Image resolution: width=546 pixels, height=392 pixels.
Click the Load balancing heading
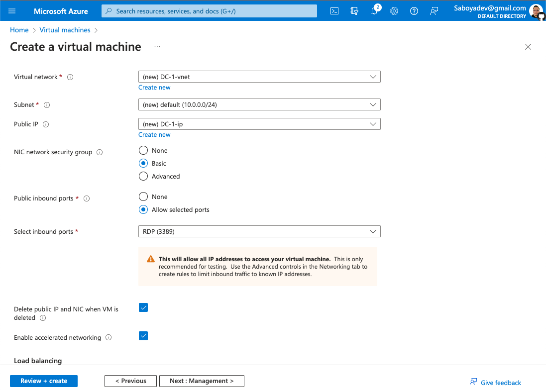38,361
